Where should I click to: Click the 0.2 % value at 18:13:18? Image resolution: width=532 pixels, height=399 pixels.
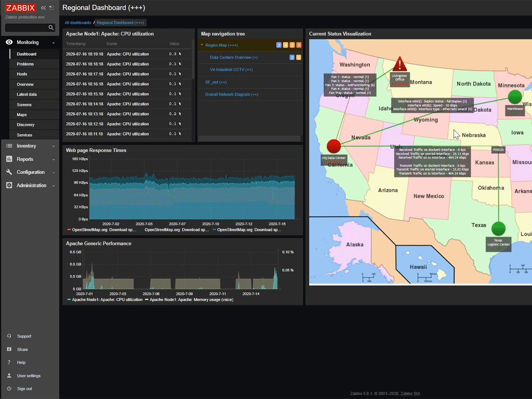175,114
